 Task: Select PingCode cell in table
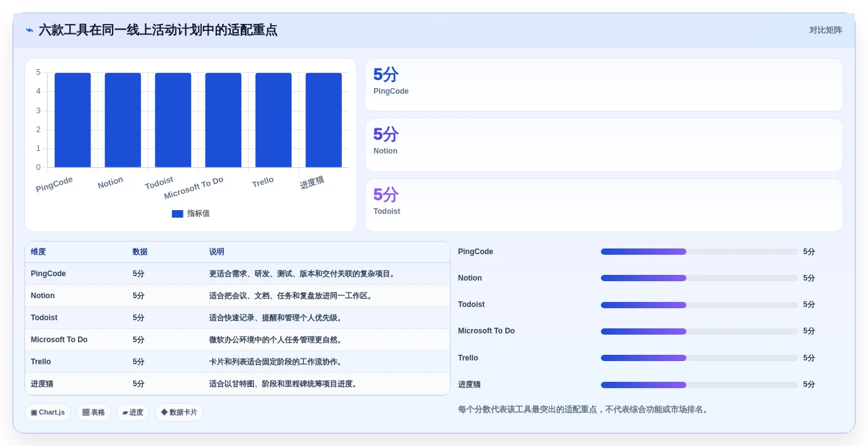(x=48, y=274)
